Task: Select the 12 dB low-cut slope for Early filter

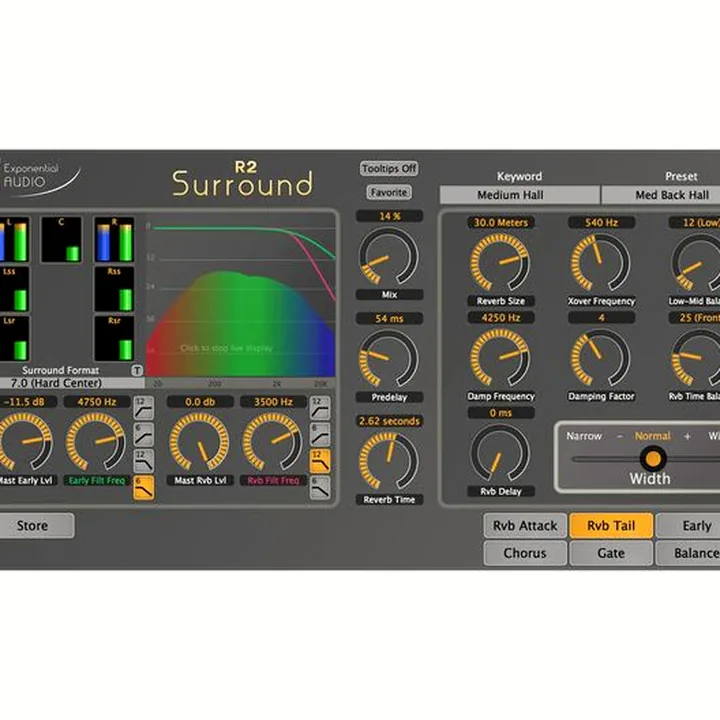Action: coord(144,408)
